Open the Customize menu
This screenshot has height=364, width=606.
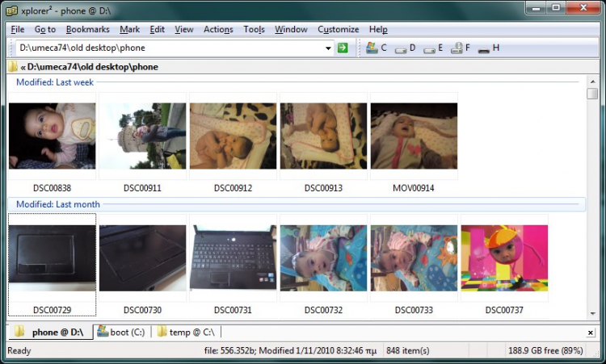click(339, 29)
